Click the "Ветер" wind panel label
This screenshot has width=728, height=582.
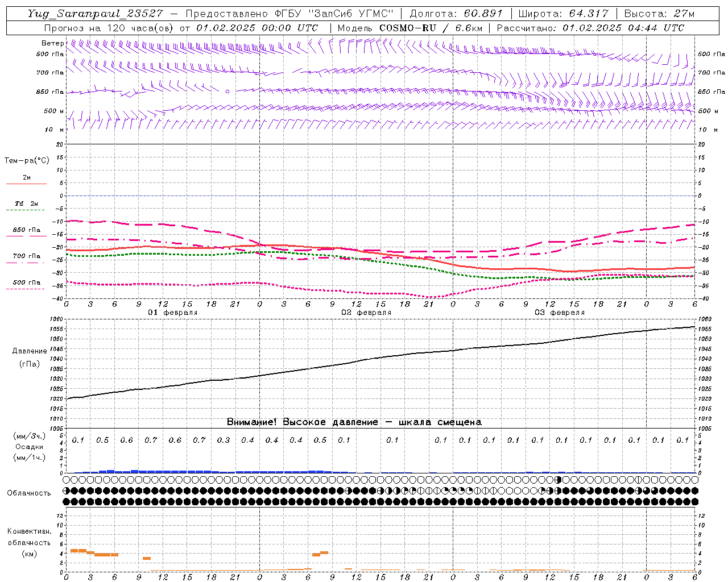point(52,43)
